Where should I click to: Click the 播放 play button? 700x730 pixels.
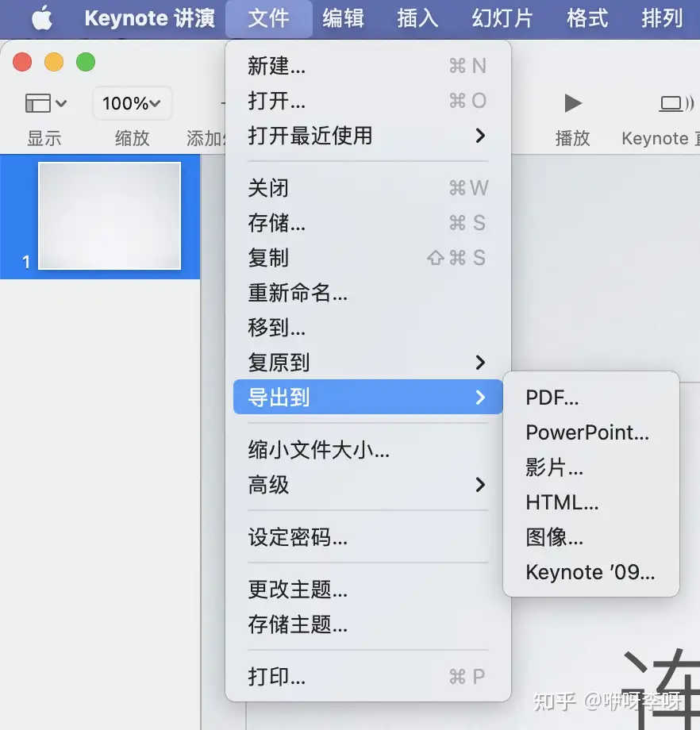tap(573, 103)
